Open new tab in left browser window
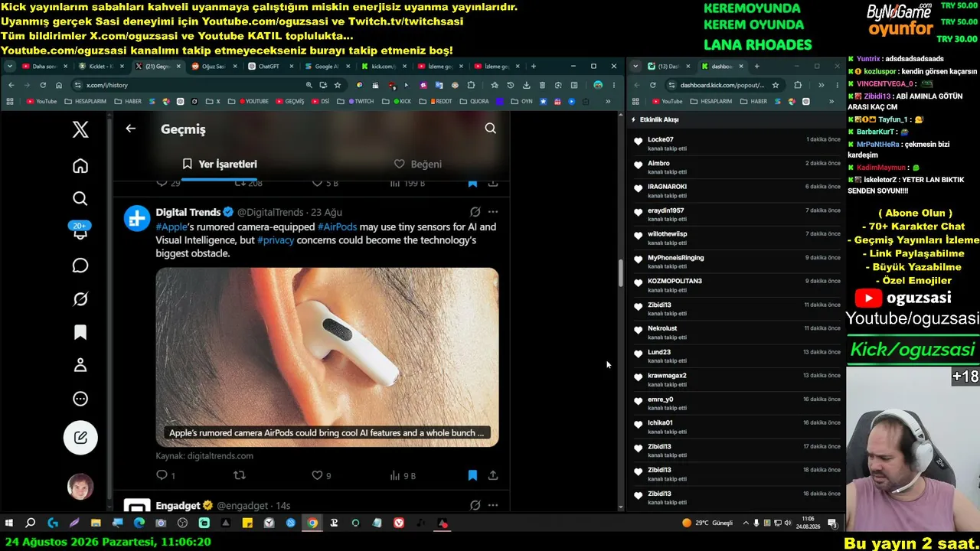This screenshot has width=980, height=551. (534, 67)
